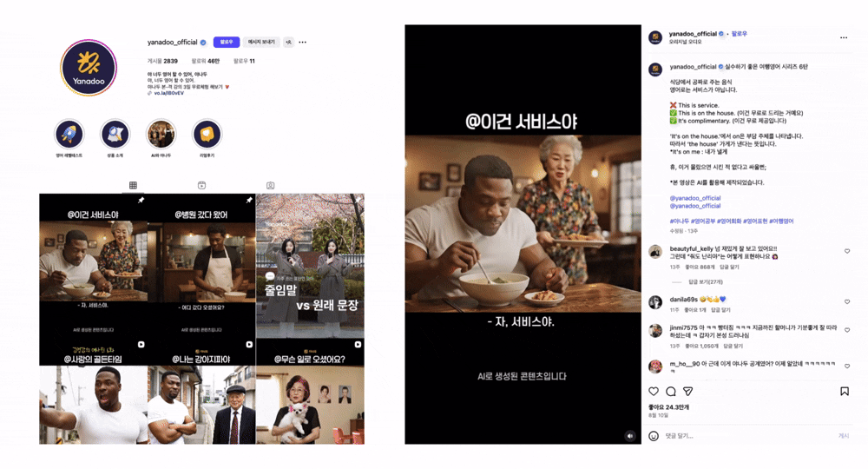This screenshot has height=469, width=868.
Task: Open profile three-dot options menu
Action: click(x=303, y=42)
